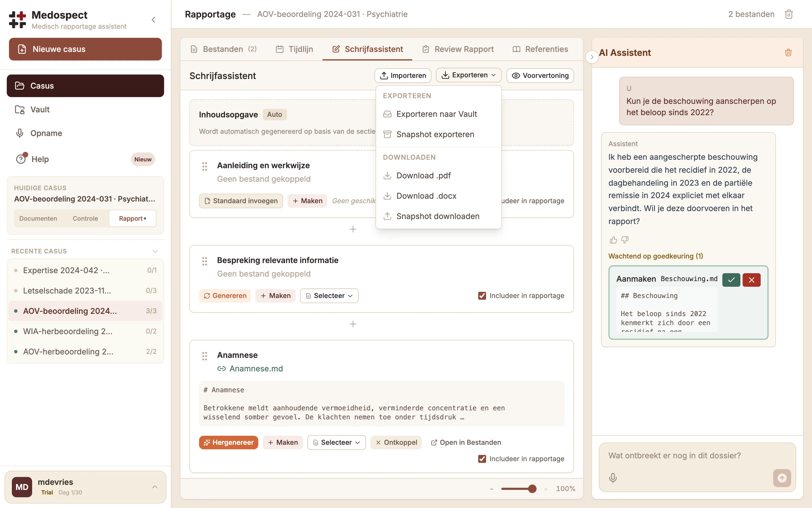
Task: Click the Medospect logo
Action: 17,20
